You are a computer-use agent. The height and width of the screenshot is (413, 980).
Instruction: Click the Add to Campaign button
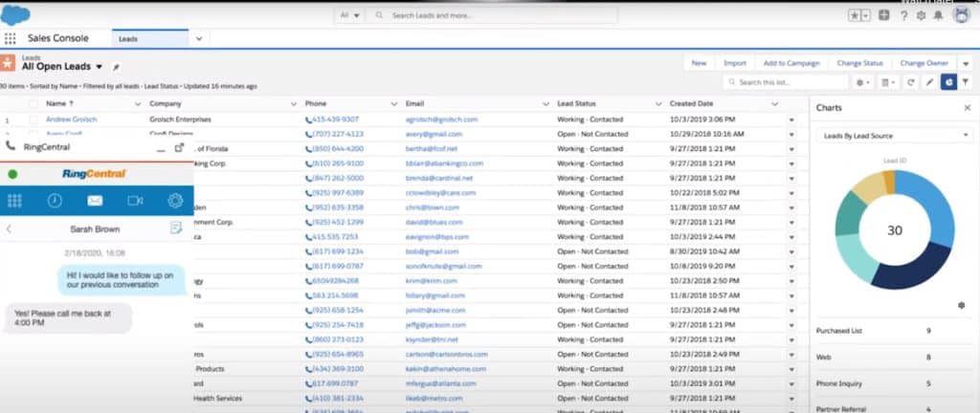tap(791, 63)
